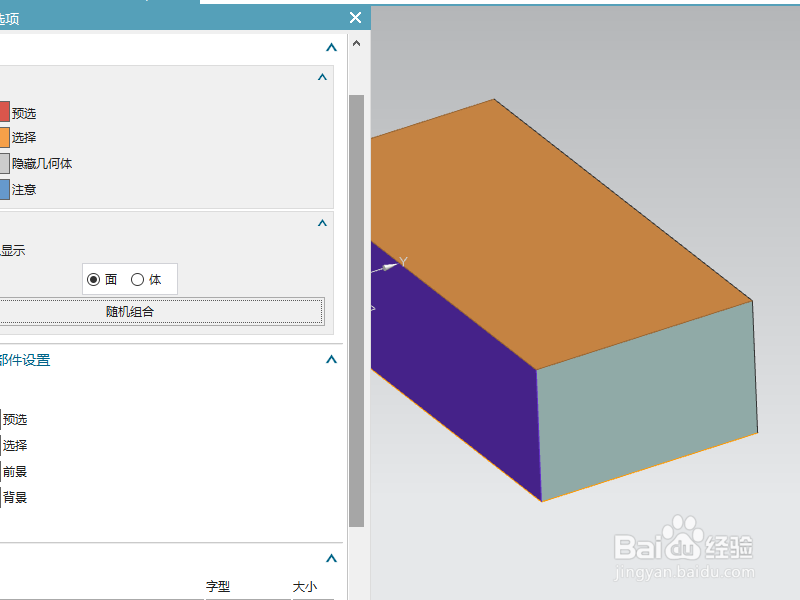Image resolution: width=800 pixels, height=600 pixels.
Task: Open the gray 隐藏几何体 color swatch
Action: tap(4, 163)
